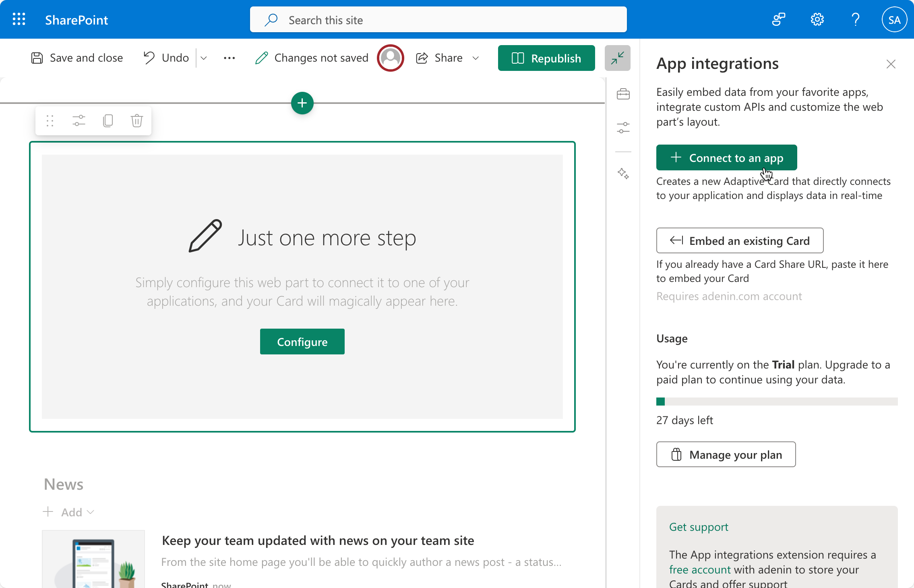Click the collapse content pane arrows icon

617,58
